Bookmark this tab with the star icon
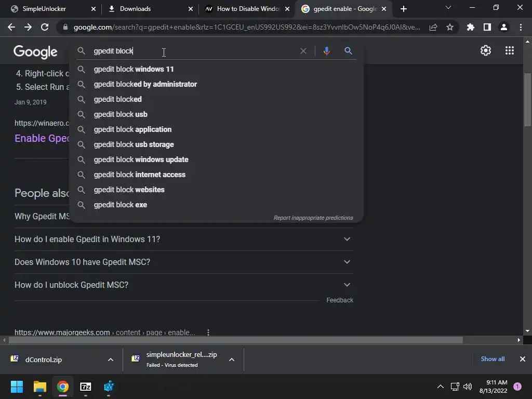This screenshot has width=532, height=399. (450, 27)
